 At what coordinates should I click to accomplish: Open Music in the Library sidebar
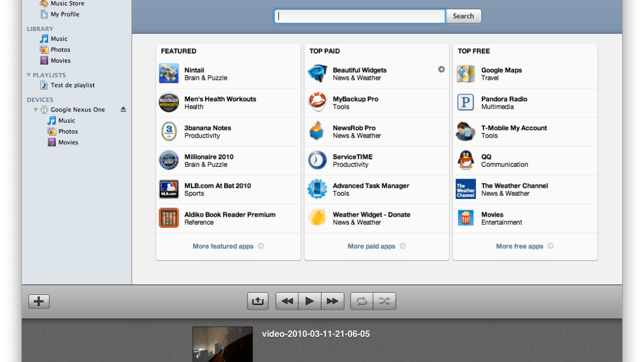click(59, 39)
